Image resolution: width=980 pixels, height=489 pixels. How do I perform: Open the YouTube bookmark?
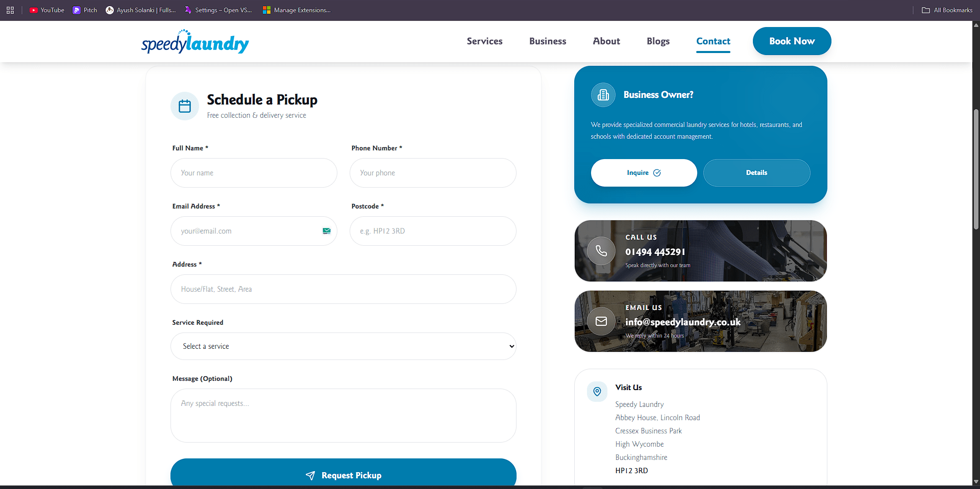[x=47, y=10]
